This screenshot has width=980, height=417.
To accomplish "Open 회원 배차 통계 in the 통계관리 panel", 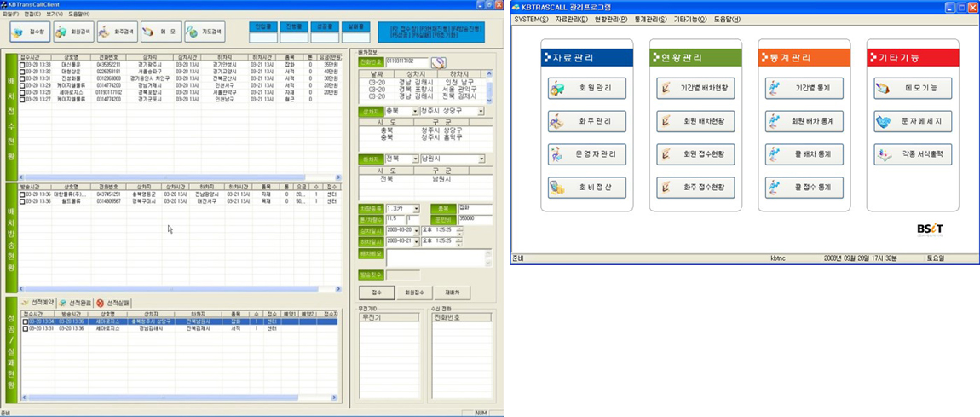I will point(804,121).
